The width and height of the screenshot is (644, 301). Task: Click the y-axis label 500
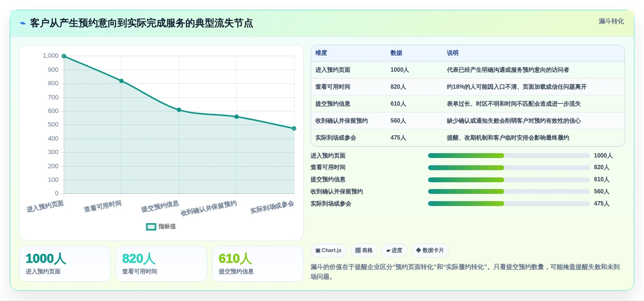pos(53,125)
